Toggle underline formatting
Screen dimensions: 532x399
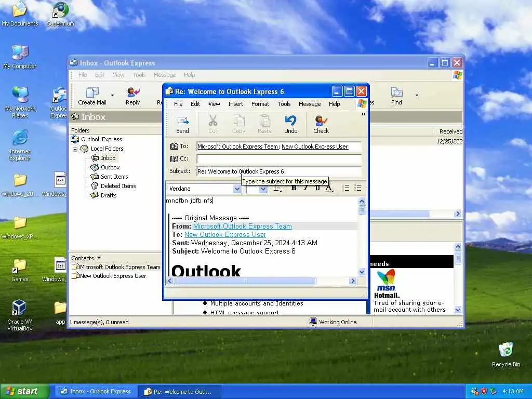[317, 188]
